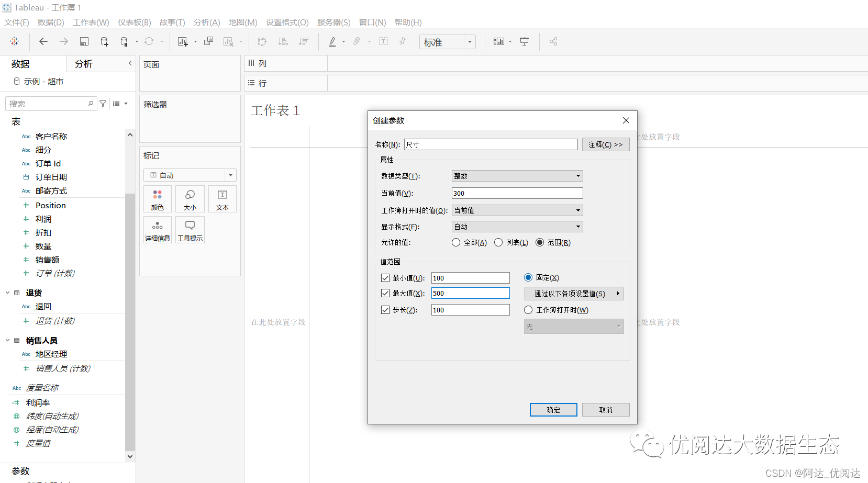Click the maximum value field showing 500
The width and height of the screenshot is (868, 483).
[471, 293]
